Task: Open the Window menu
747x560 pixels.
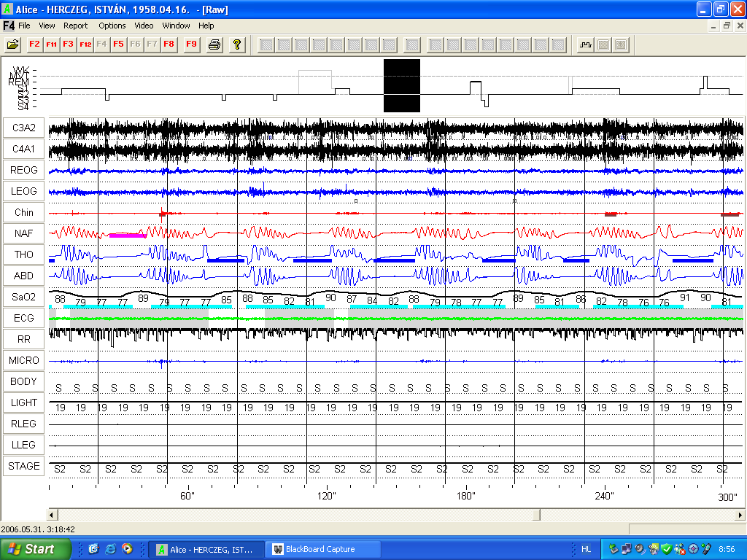Action: pos(176,26)
